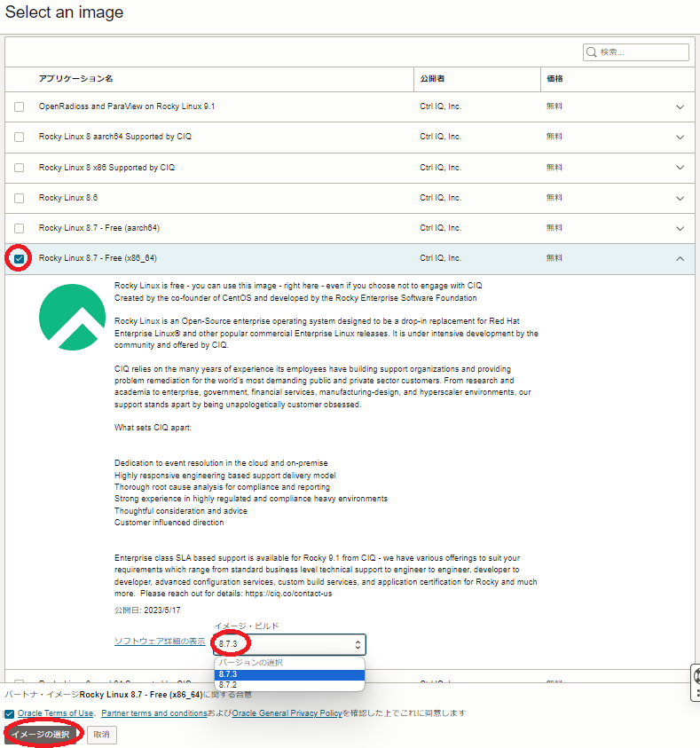This screenshot has width=700, height=748.
Task: Uncheck Rocky Linux 8.7 Free x86_64
Action: (20, 259)
